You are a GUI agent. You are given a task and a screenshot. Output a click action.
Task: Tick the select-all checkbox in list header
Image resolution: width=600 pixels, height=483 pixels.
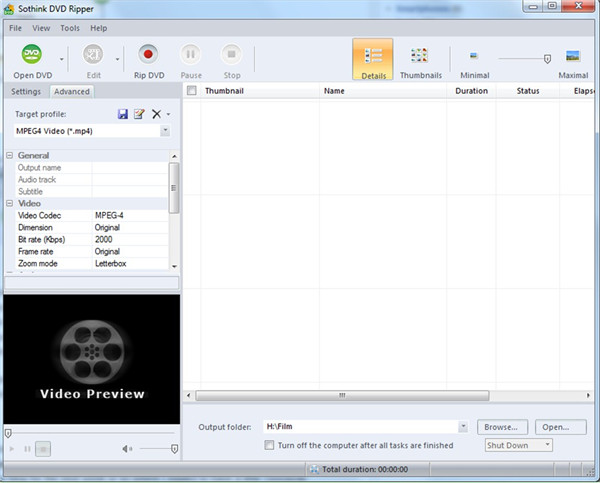[x=192, y=91]
